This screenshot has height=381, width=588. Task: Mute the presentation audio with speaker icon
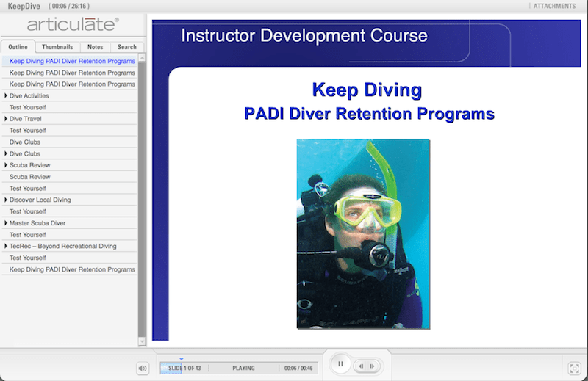point(143,369)
